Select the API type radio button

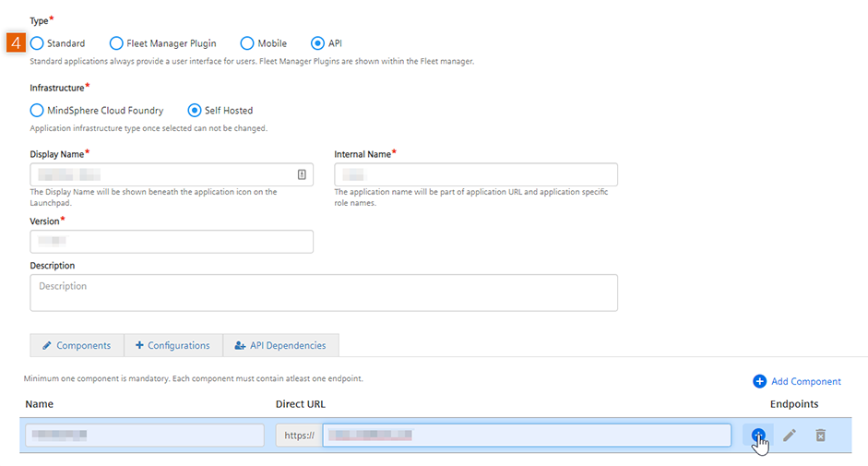(317, 43)
